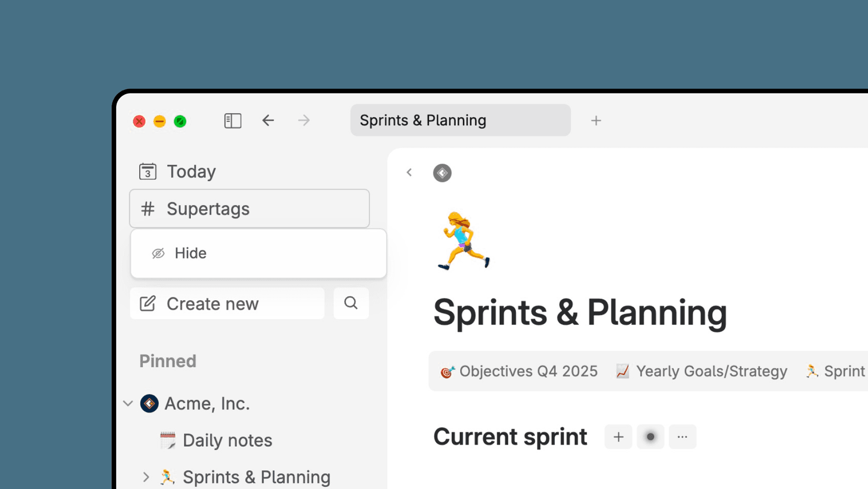Viewport: 868px width, 489px height.
Task: Go back with the left arrow
Action: point(268,120)
